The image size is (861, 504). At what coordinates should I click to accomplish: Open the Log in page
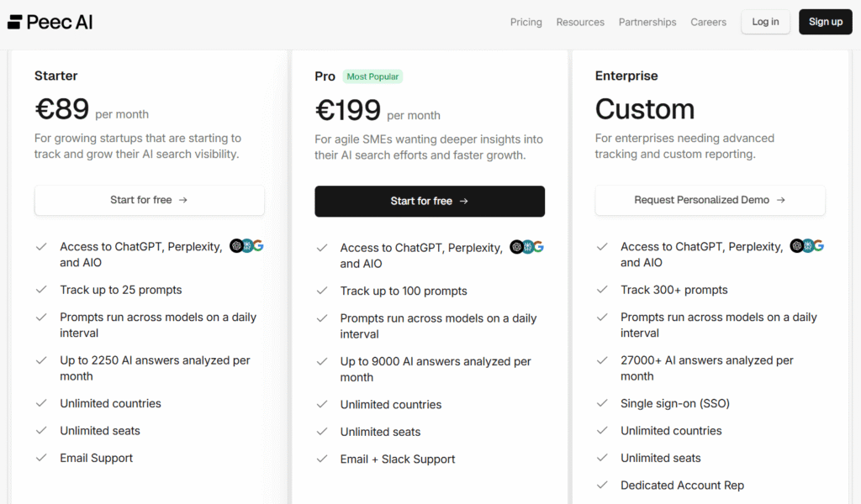pyautogui.click(x=765, y=21)
